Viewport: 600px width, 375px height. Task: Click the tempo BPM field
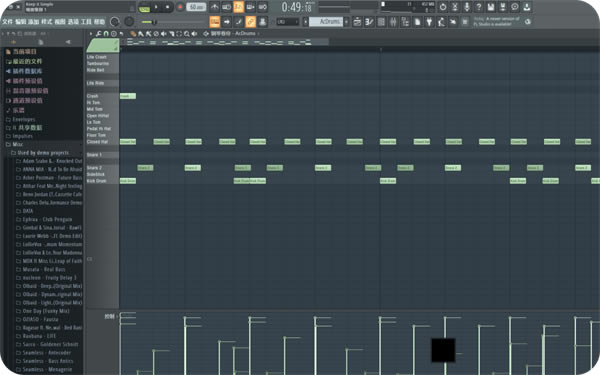(x=196, y=7)
